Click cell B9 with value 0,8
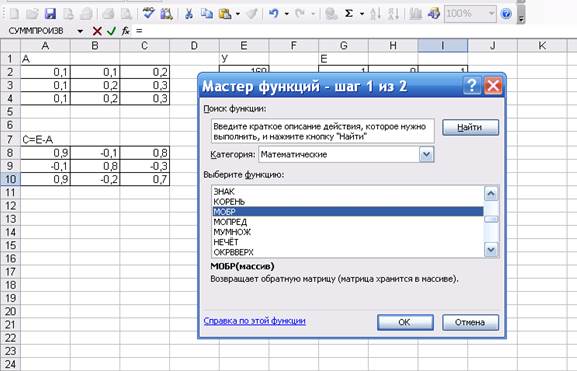 tap(95, 166)
